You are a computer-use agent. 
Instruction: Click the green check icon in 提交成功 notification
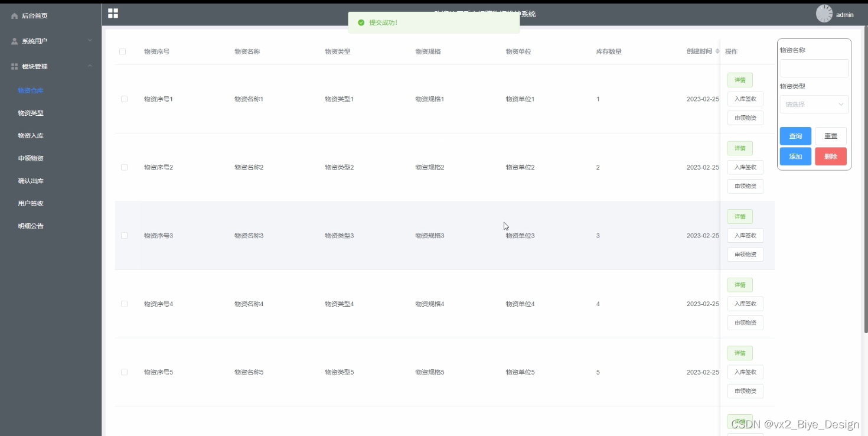361,22
